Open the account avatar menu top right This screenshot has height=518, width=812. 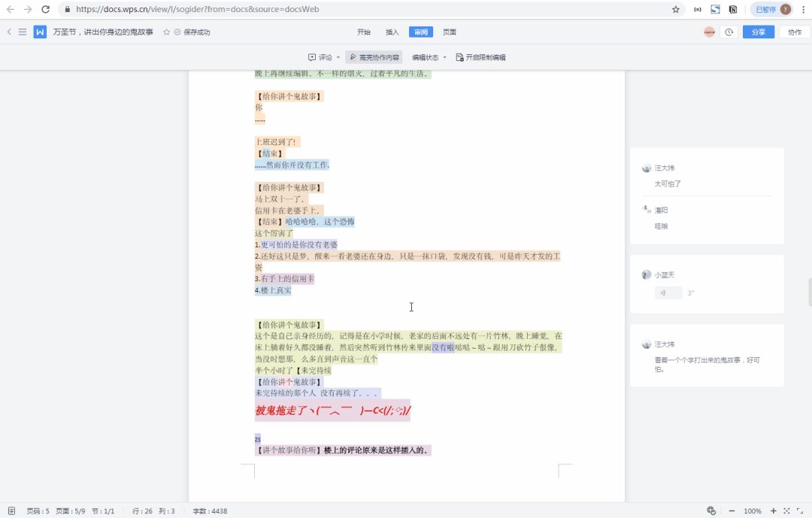click(708, 32)
